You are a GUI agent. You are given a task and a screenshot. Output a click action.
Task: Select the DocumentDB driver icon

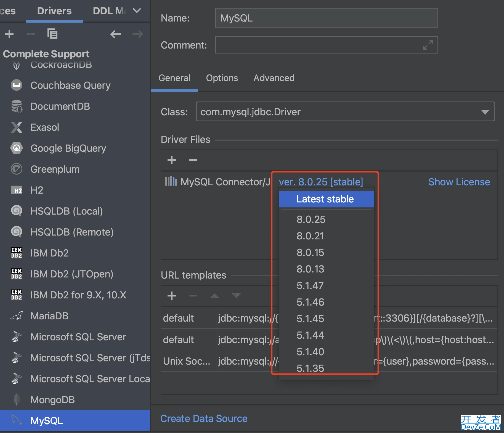pyautogui.click(x=17, y=106)
